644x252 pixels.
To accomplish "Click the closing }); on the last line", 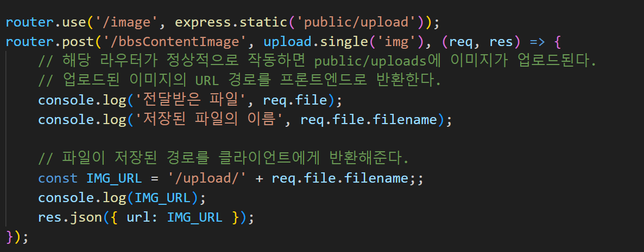I will [x=17, y=237].
